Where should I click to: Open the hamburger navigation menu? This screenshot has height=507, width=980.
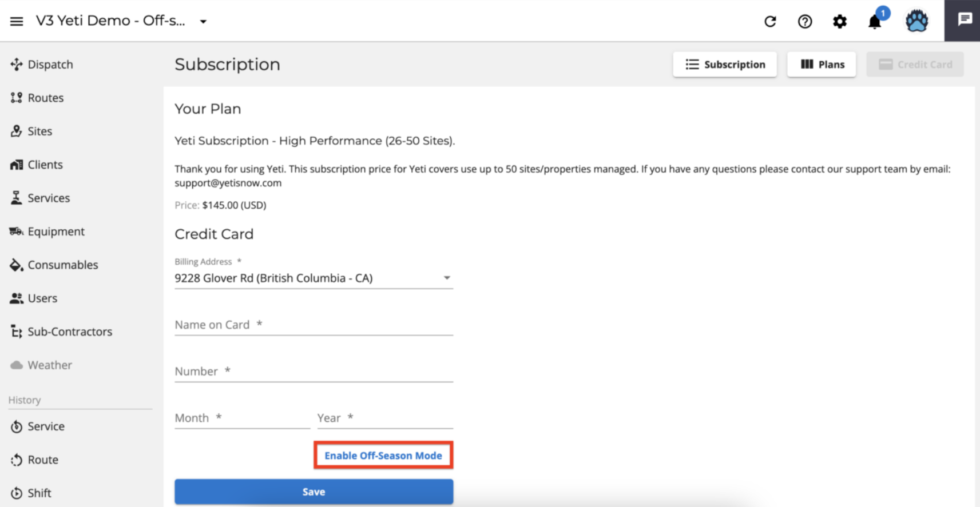click(x=17, y=21)
